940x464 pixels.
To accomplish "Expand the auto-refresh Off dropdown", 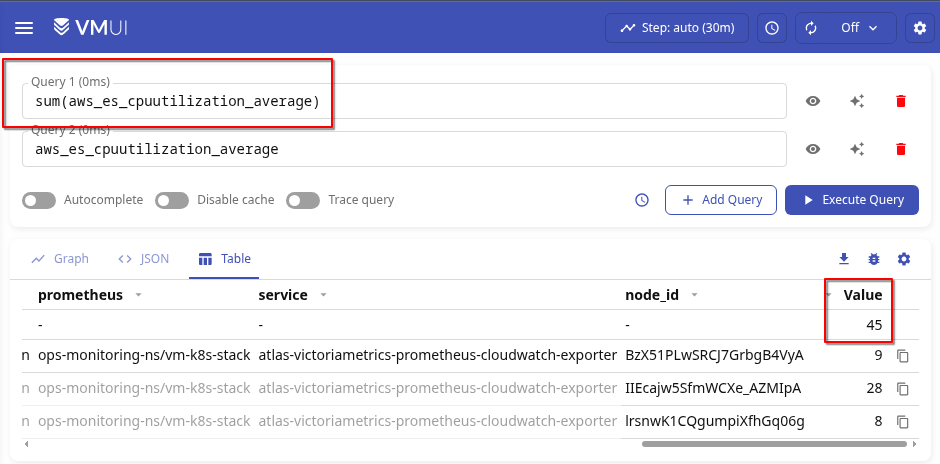I will pos(846,28).
